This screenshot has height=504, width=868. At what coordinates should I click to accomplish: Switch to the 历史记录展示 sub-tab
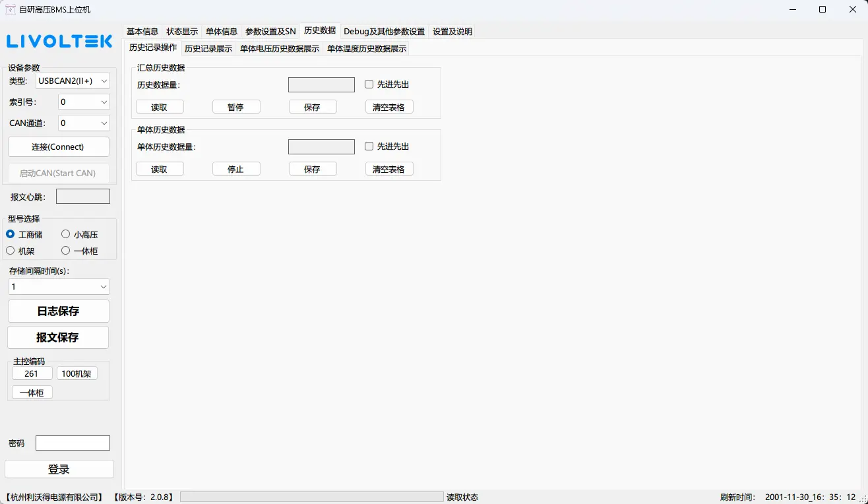tap(208, 49)
